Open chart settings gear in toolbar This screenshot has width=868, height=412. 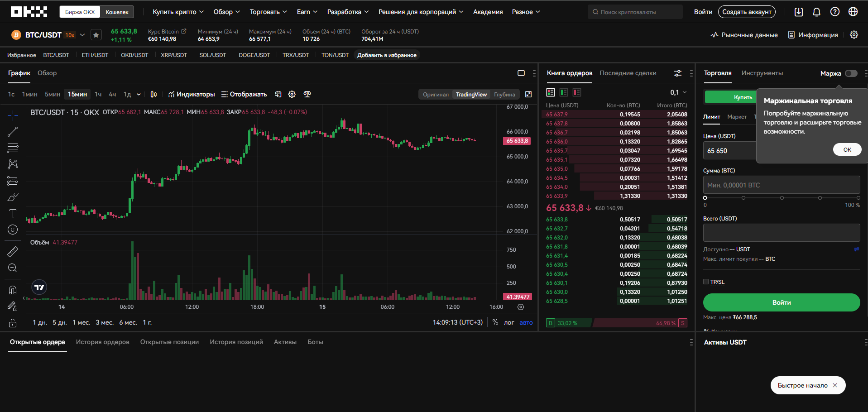(292, 94)
